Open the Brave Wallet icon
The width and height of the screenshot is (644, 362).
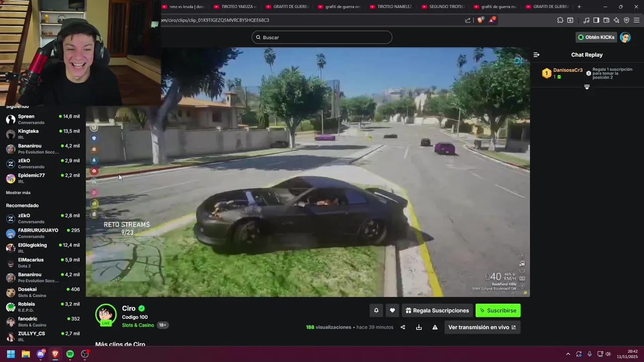pyautogui.click(x=606, y=20)
